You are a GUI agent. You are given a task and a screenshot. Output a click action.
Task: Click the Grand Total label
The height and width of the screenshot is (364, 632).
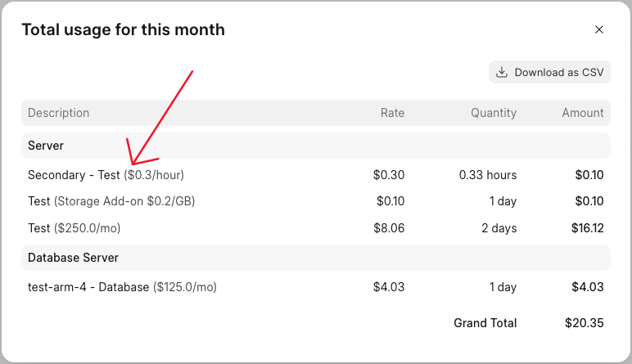pos(485,323)
